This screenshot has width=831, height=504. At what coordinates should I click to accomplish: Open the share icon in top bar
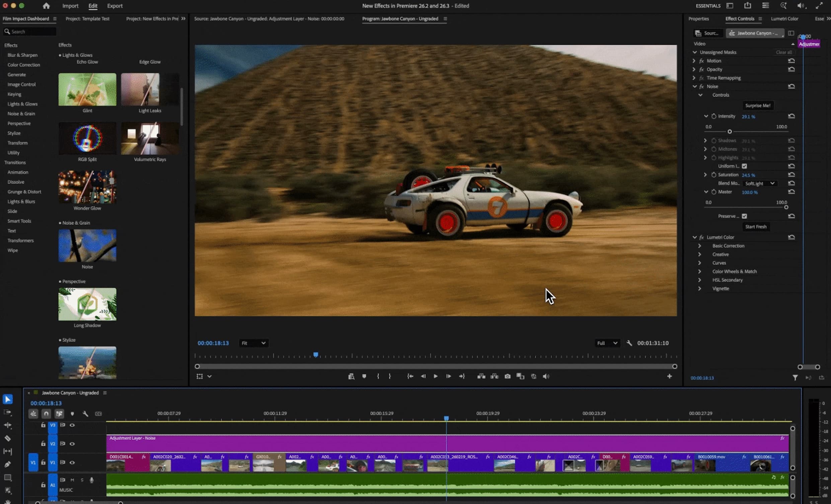tap(748, 5)
